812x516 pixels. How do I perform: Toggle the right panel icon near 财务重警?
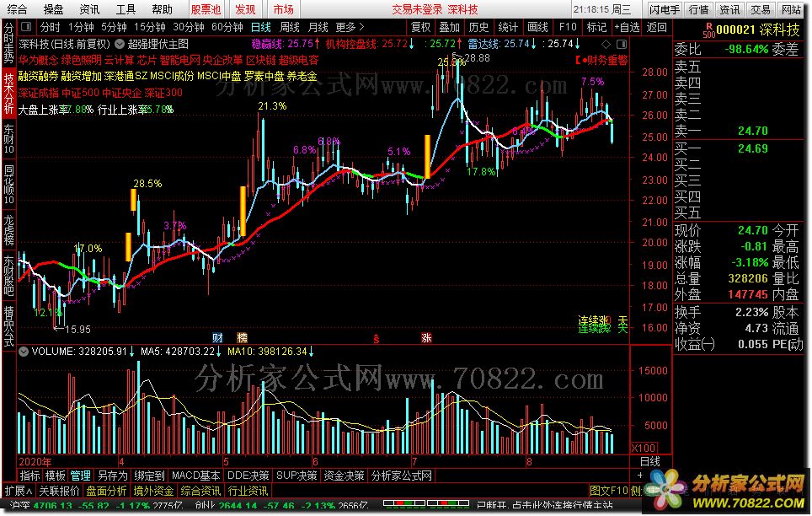point(622,44)
